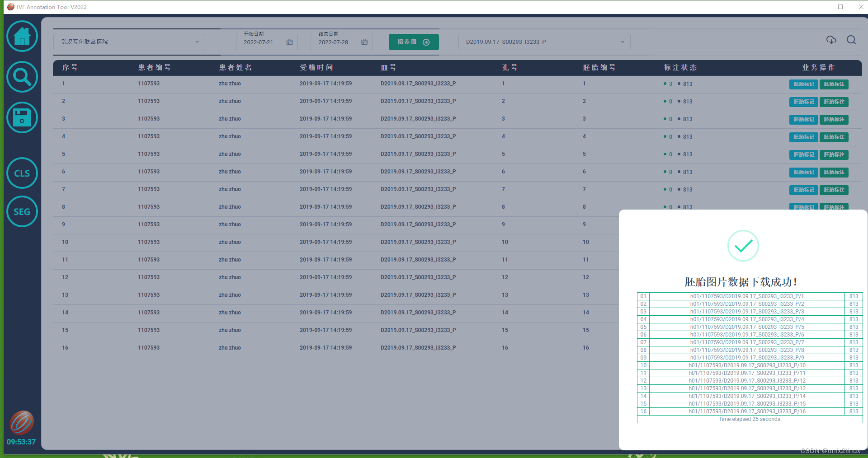The height and width of the screenshot is (458, 868).
Task: Click the 胚胎编号 column header
Action: [599, 67]
